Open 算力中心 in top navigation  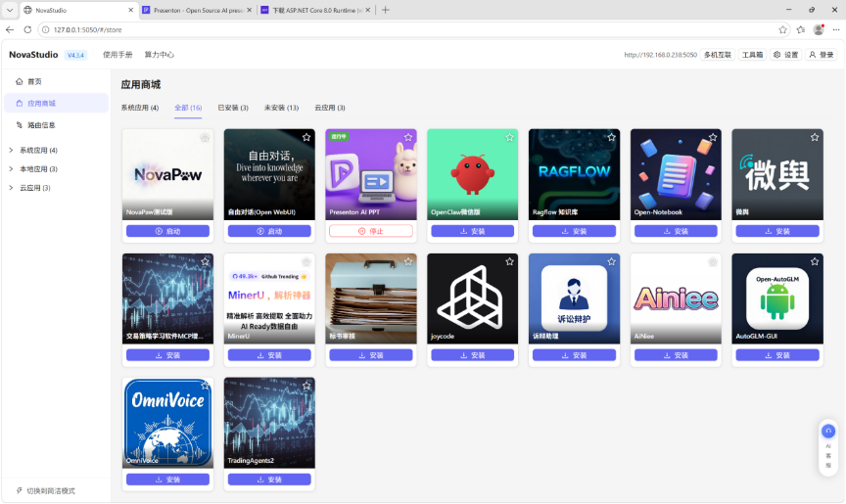tap(160, 55)
